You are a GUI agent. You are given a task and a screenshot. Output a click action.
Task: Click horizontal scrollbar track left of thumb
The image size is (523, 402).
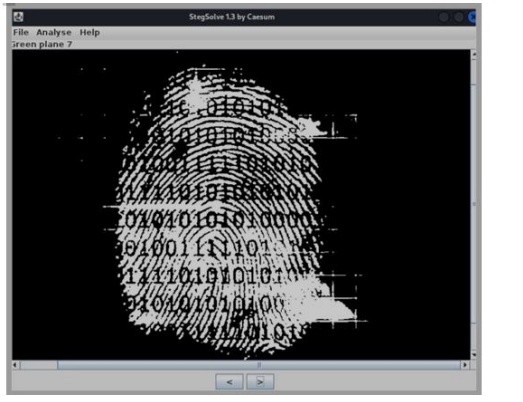[x=38, y=365]
